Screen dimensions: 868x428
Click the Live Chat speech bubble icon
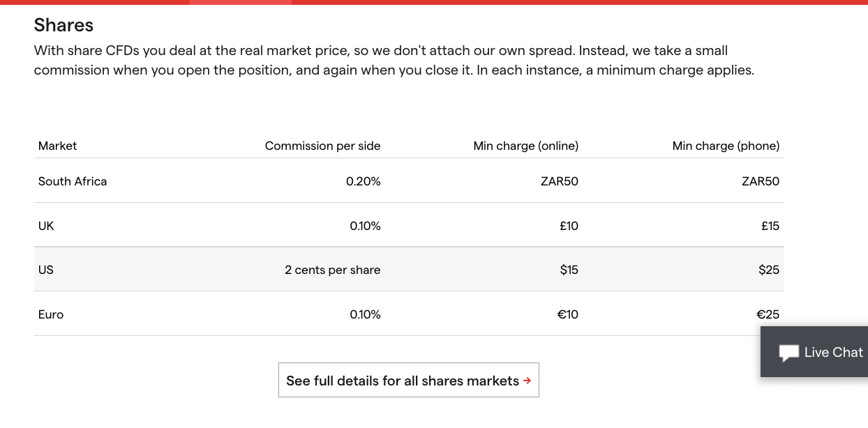click(x=789, y=353)
